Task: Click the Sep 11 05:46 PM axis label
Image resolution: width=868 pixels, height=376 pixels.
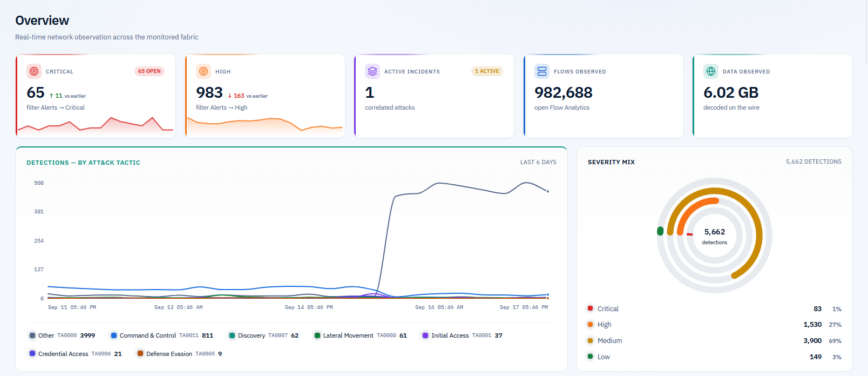Action: [72, 307]
